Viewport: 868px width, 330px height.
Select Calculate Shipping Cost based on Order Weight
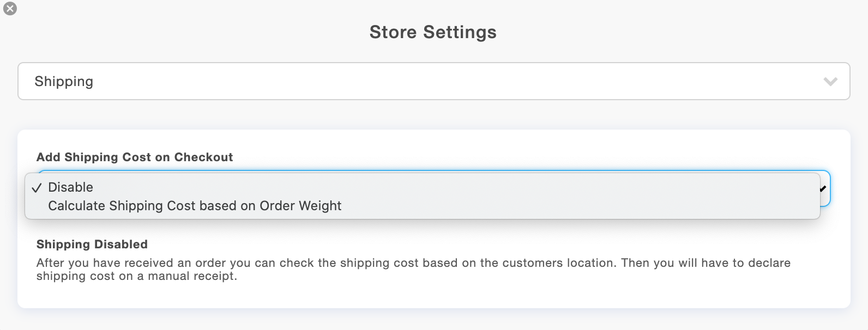(195, 206)
